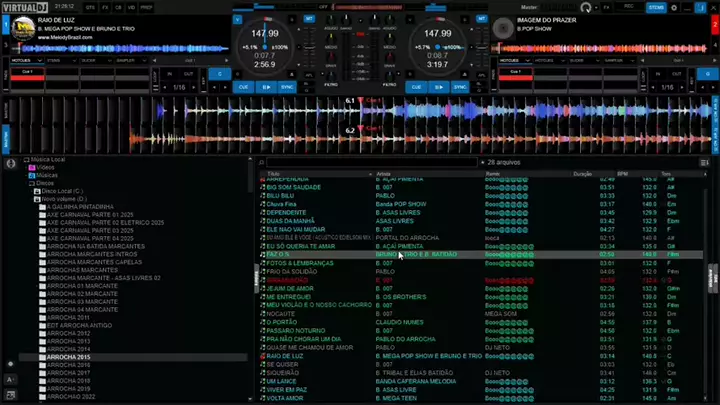Select deck 2 button on right edge
Screen dimensions: 720x405
point(715,24)
